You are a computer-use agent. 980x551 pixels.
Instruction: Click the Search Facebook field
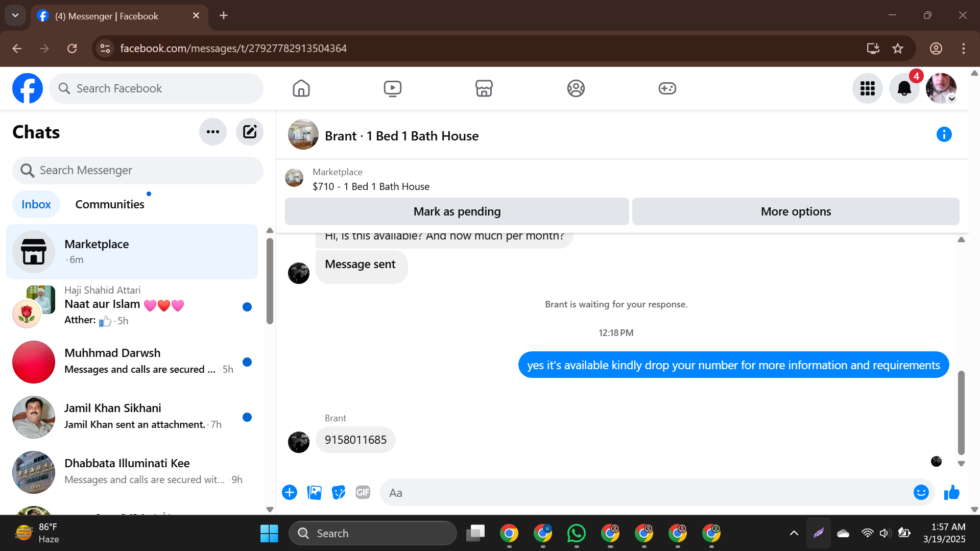156,88
